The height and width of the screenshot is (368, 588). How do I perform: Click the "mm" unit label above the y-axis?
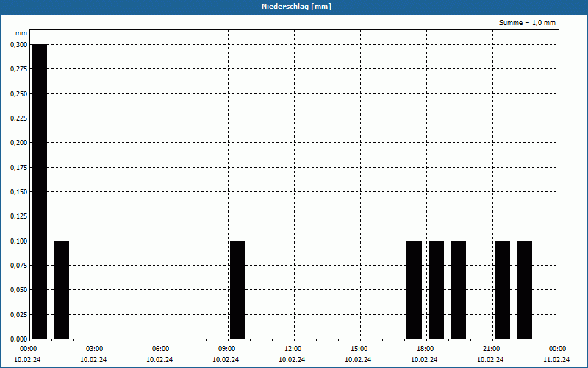(x=21, y=33)
